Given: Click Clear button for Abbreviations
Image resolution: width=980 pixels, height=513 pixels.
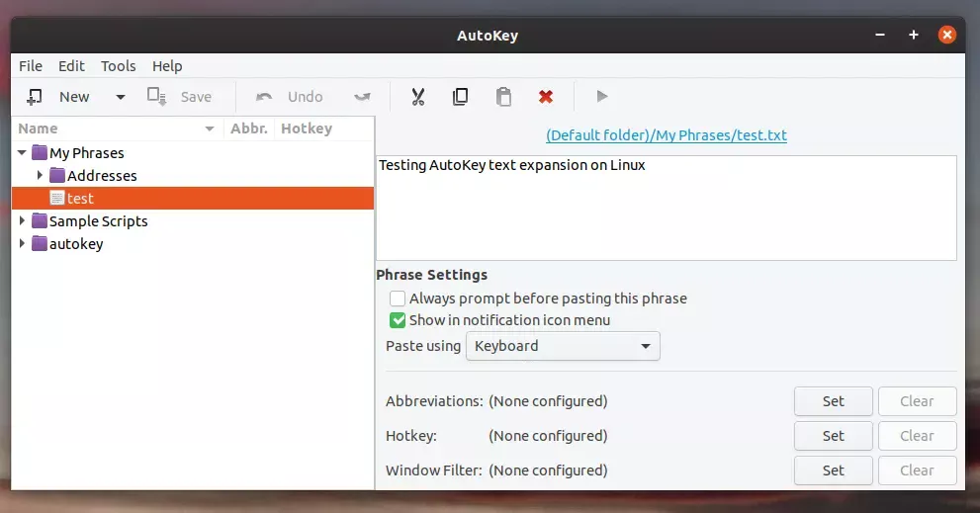Looking at the screenshot, I should (917, 401).
